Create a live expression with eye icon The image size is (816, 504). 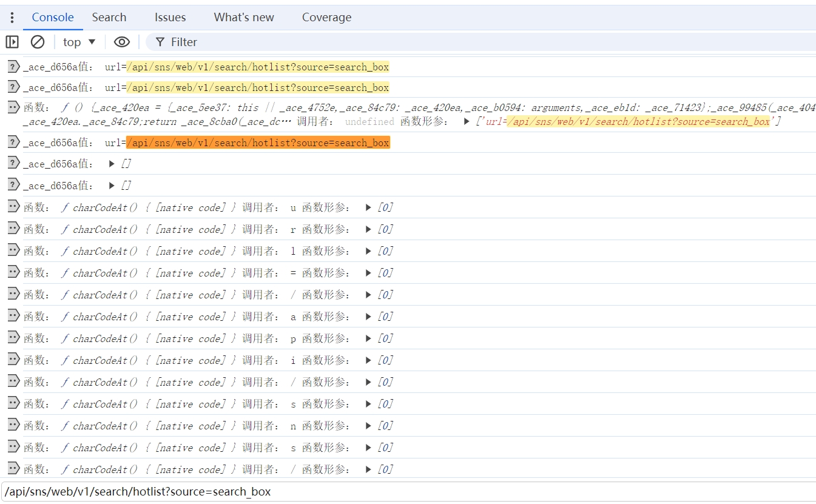[122, 42]
